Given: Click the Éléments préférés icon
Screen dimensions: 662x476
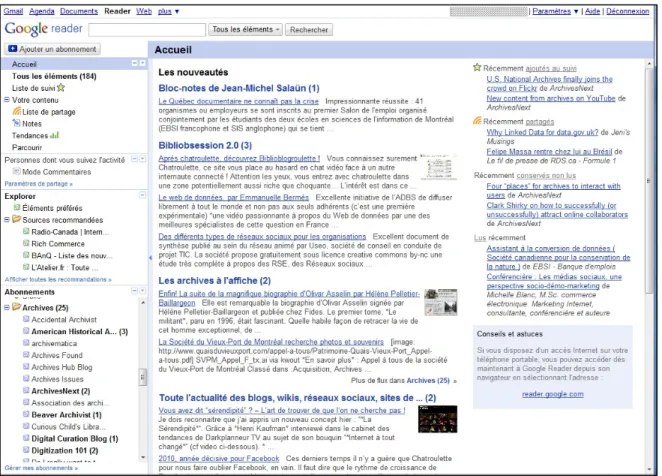Looking at the screenshot, I should click(x=16, y=207).
